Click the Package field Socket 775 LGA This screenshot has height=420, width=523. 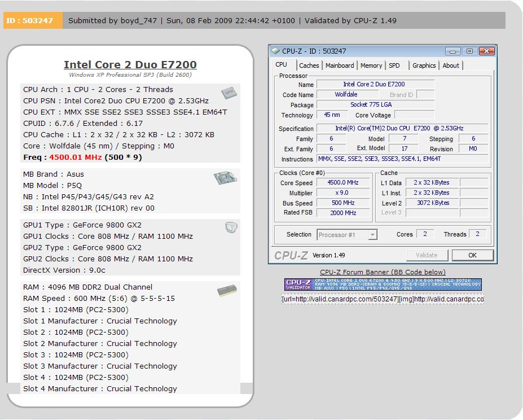tap(375, 104)
